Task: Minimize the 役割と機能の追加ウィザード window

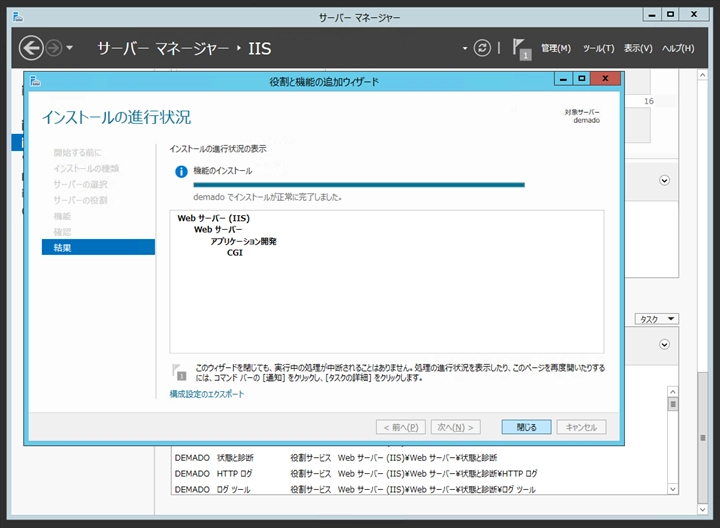Action: 563,79
